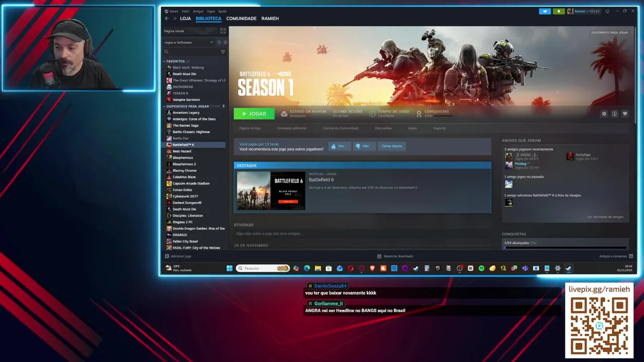The image size is (644, 362).
Task: Open the Exibir menu
Action: pyautogui.click(x=186, y=11)
